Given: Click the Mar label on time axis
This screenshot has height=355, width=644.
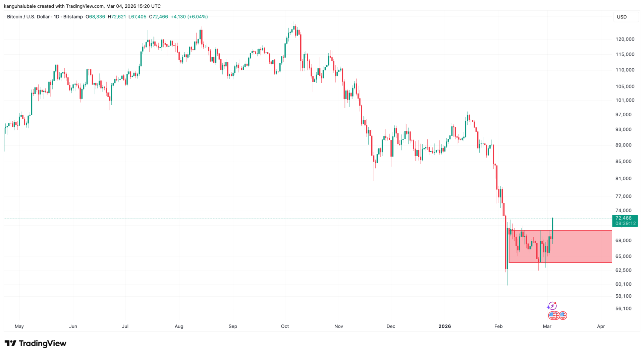Looking at the screenshot, I should click(547, 326).
